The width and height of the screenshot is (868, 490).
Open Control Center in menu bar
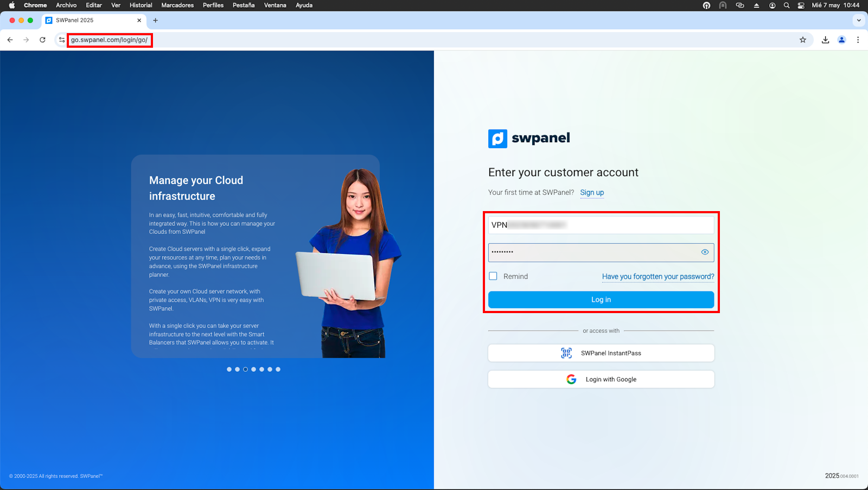point(801,5)
